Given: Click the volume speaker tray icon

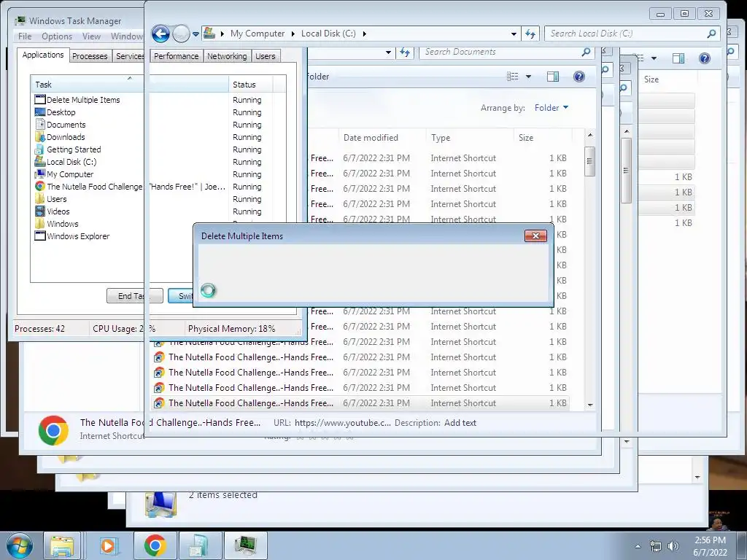Looking at the screenshot, I should 673,545.
